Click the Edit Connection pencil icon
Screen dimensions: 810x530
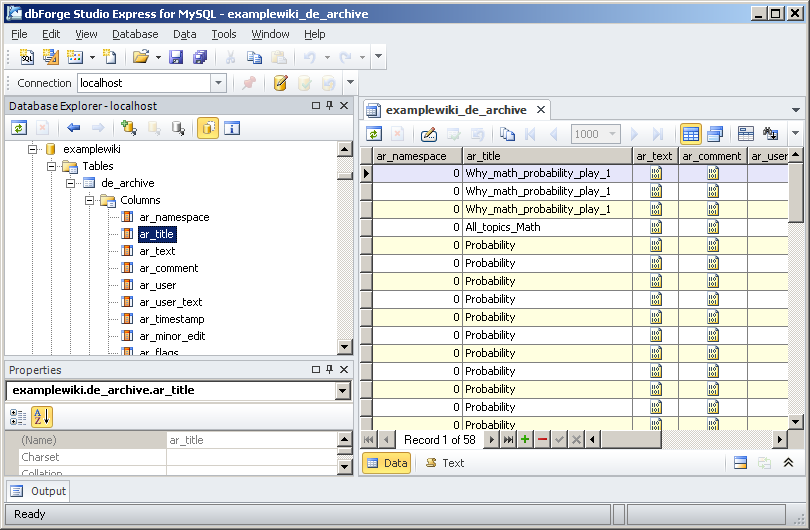coord(281,83)
